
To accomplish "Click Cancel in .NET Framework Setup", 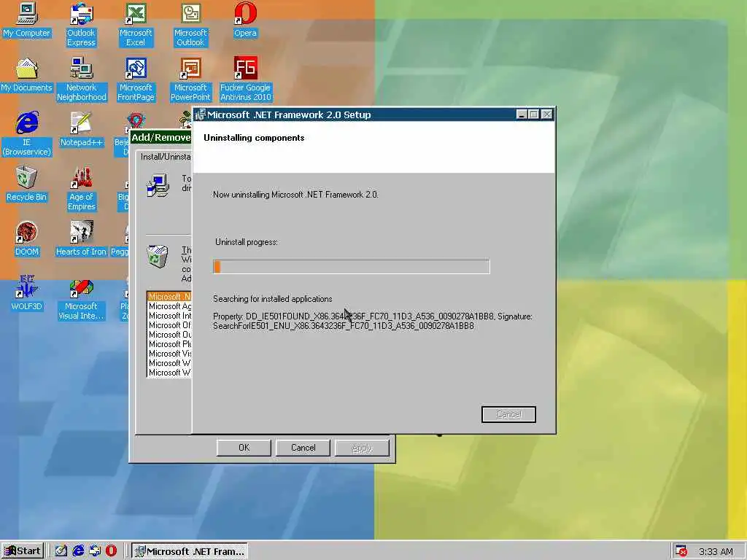I will tap(508, 414).
